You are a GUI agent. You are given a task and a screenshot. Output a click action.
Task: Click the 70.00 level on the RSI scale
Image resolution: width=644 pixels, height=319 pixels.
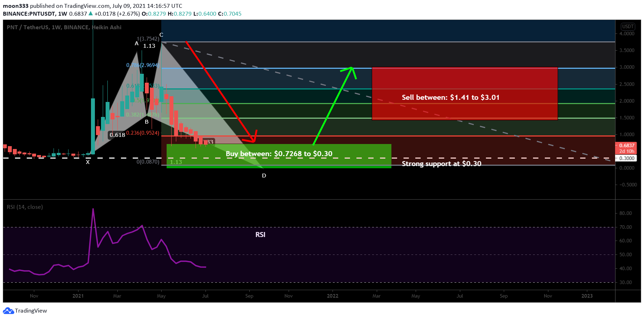[x=625, y=227]
